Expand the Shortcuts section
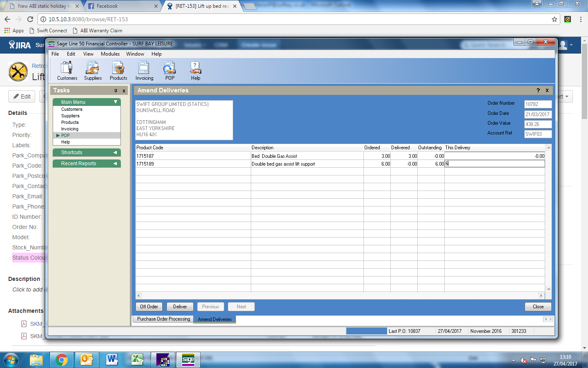588x368 pixels. 115,153
